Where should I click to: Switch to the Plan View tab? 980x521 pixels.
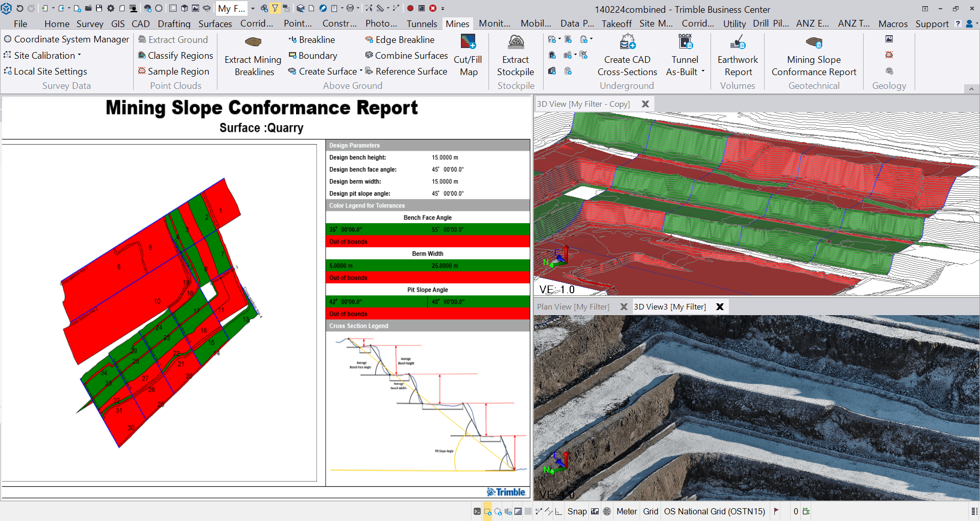pos(573,306)
